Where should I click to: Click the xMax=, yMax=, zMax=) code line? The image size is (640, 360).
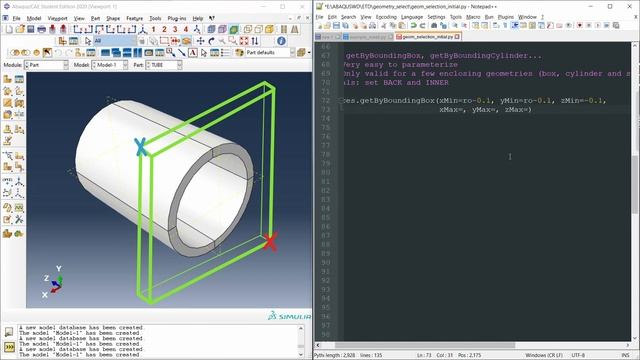[485, 109]
